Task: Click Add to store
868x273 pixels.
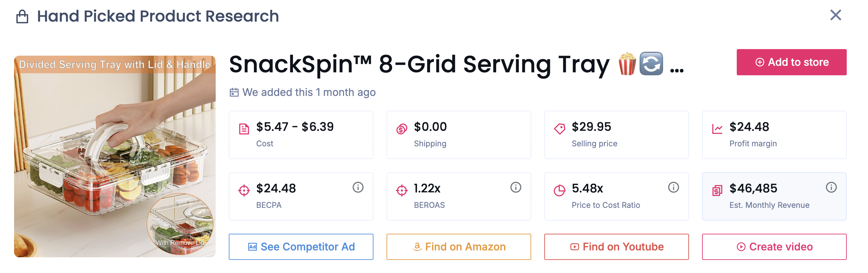Action: pos(791,62)
